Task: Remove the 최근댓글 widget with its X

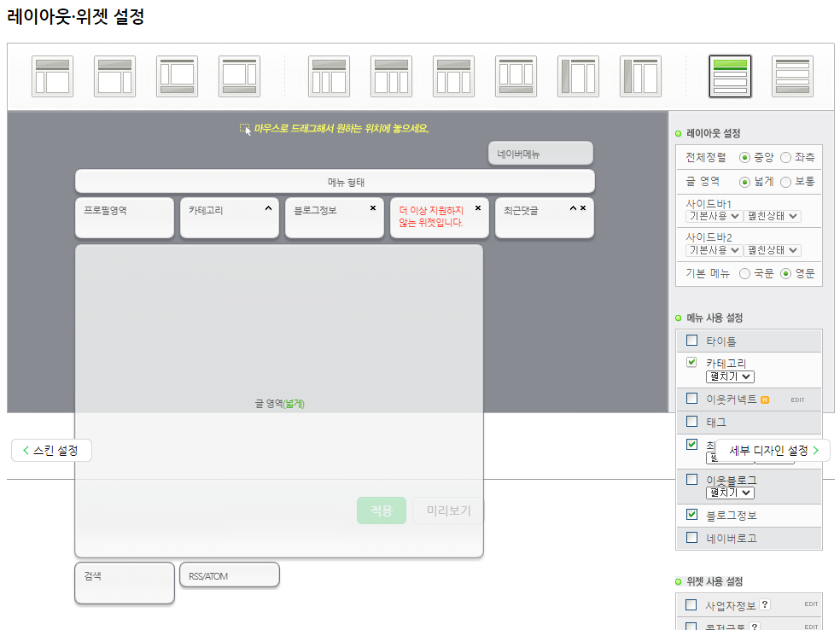Action: [x=583, y=207]
